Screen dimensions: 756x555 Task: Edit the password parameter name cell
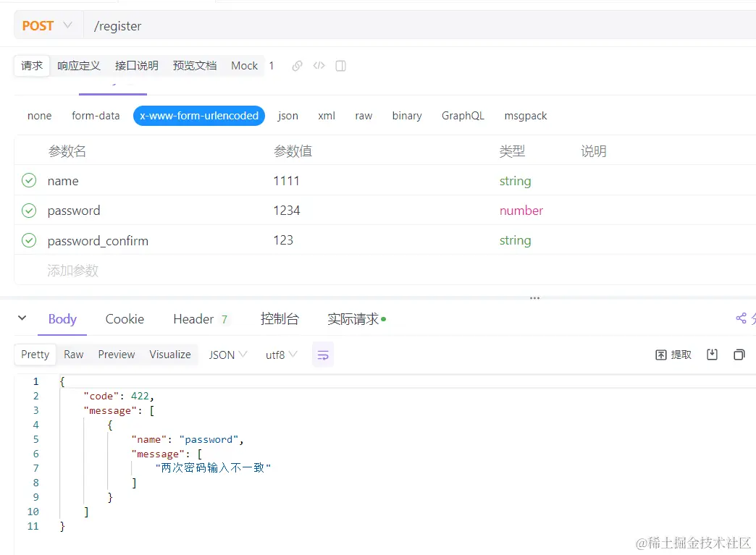coord(74,211)
